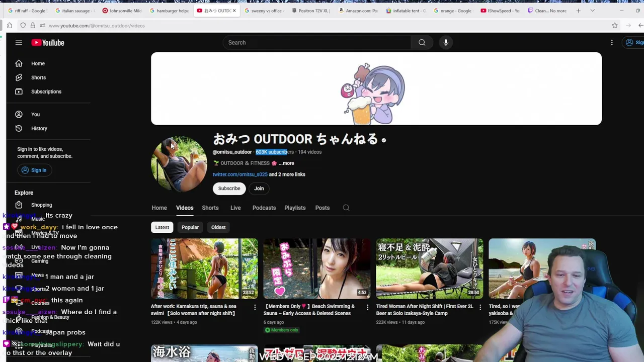This screenshot has height=362, width=644.
Task: Subscribe to the おみつ OUTDOOR channel
Action: click(x=229, y=189)
